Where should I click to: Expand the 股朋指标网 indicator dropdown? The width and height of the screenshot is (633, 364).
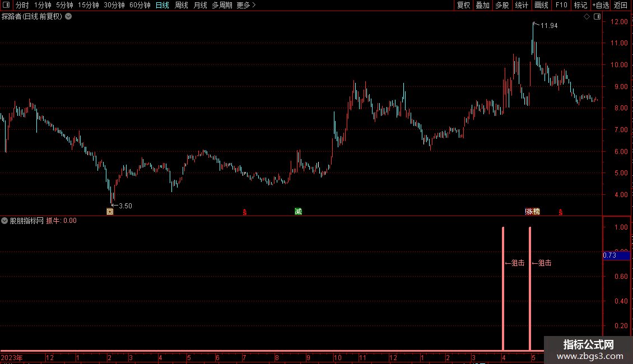[x=4, y=221]
